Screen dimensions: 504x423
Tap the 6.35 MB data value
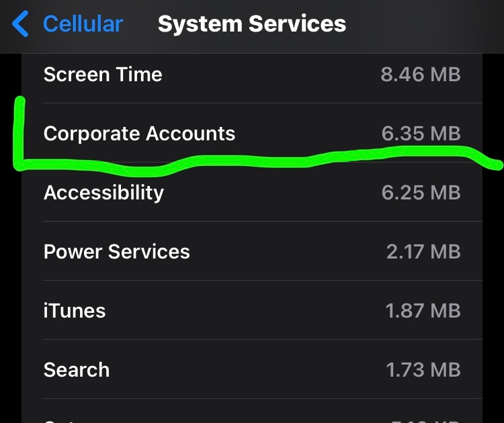tap(421, 133)
